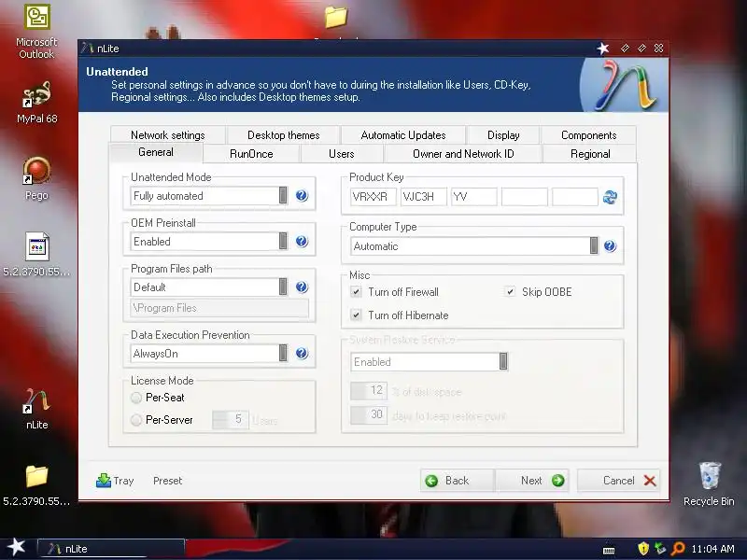Screen dimensions: 747x560
Task: Click the Start star button on taskbar
Action: coord(16,547)
